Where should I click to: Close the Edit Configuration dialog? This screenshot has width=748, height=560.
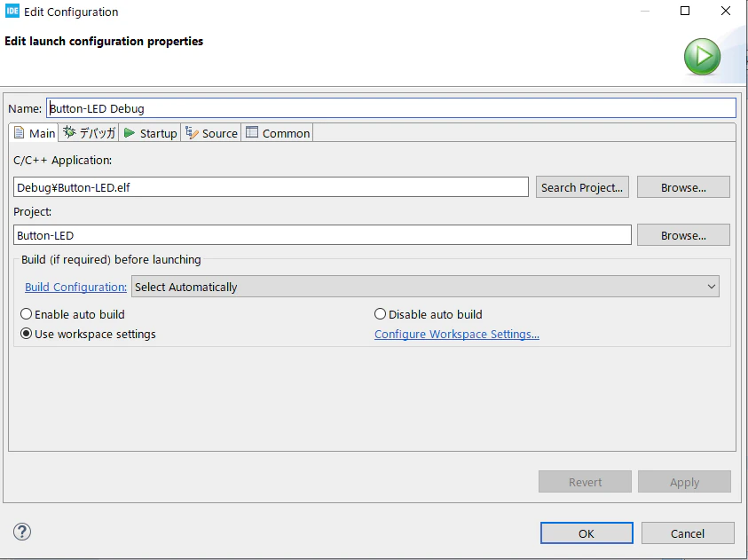(x=726, y=11)
